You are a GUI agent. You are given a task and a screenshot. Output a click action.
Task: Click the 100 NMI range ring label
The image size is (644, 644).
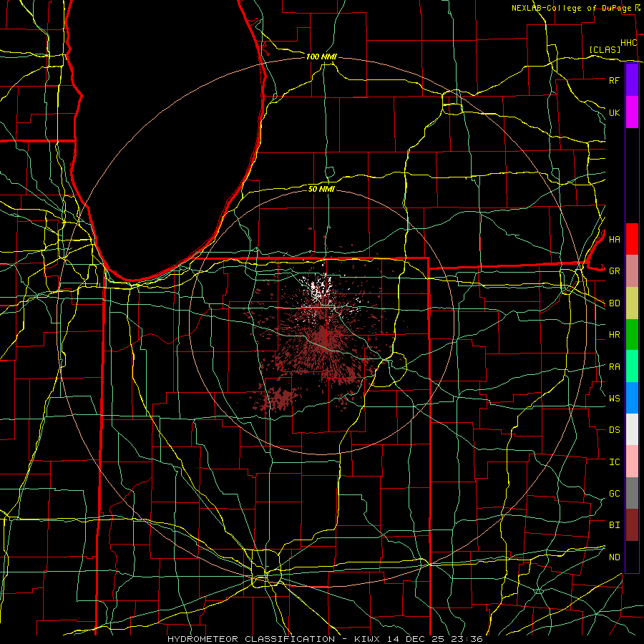[x=321, y=57]
